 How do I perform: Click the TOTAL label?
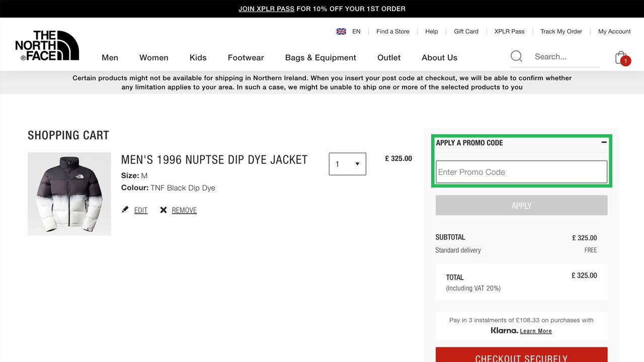coord(455,277)
